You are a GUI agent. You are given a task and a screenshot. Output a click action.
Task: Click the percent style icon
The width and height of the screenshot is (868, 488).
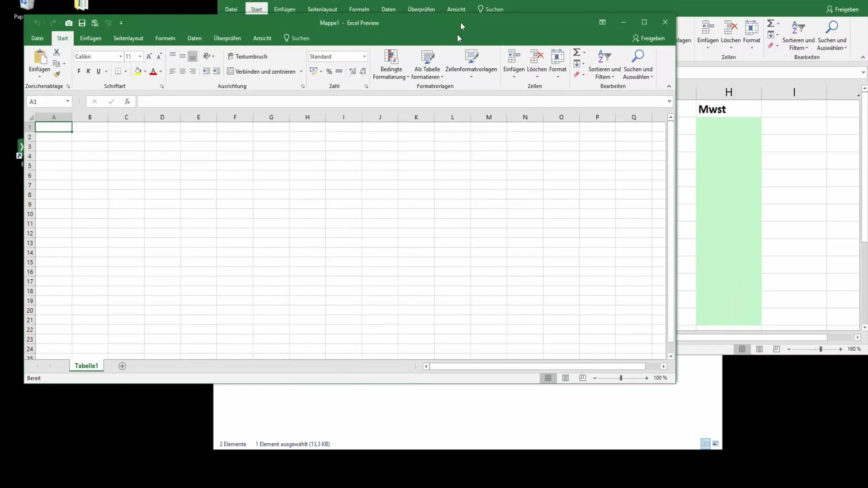329,71
